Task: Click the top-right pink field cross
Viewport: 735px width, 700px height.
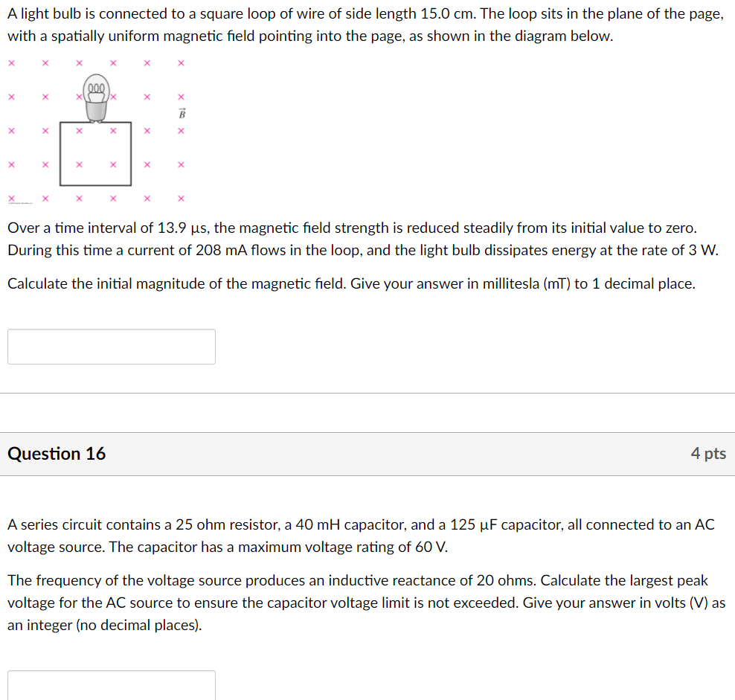Action: click(x=181, y=62)
